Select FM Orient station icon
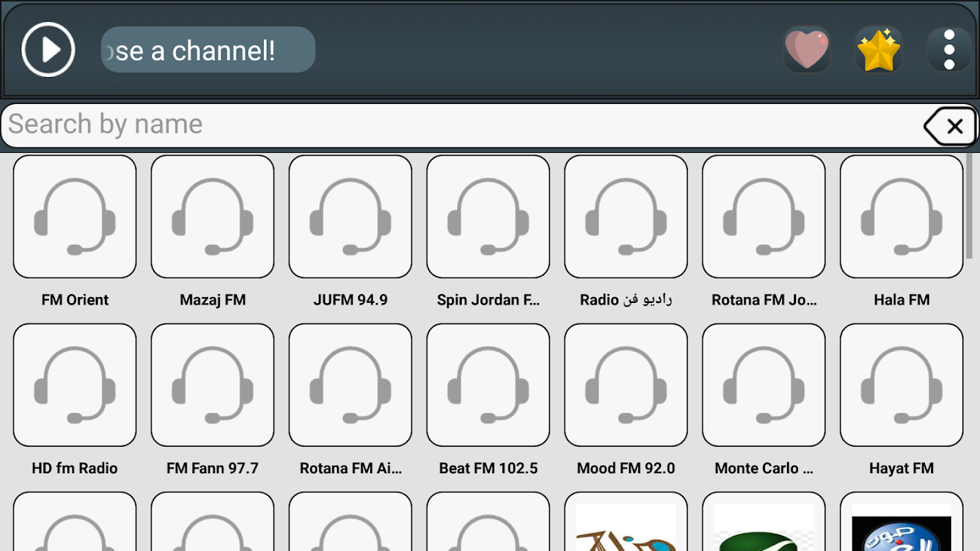Viewport: 980px width, 551px height. [74, 216]
